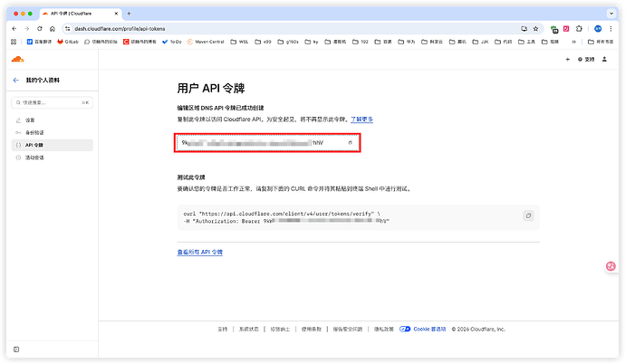Image resolution: width=625 pixels, height=364 pixels.
Task: Open the pink floating translate widget
Action: coord(611,267)
